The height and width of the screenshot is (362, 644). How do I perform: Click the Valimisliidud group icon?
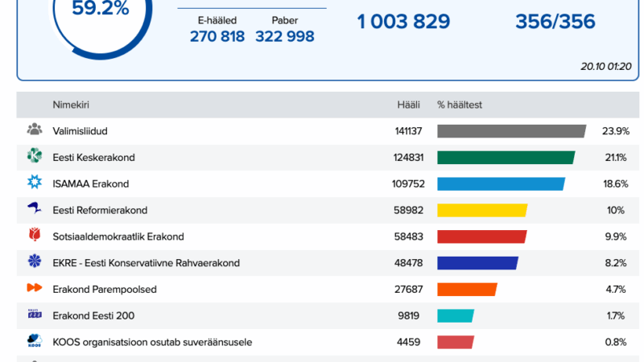coord(35,130)
